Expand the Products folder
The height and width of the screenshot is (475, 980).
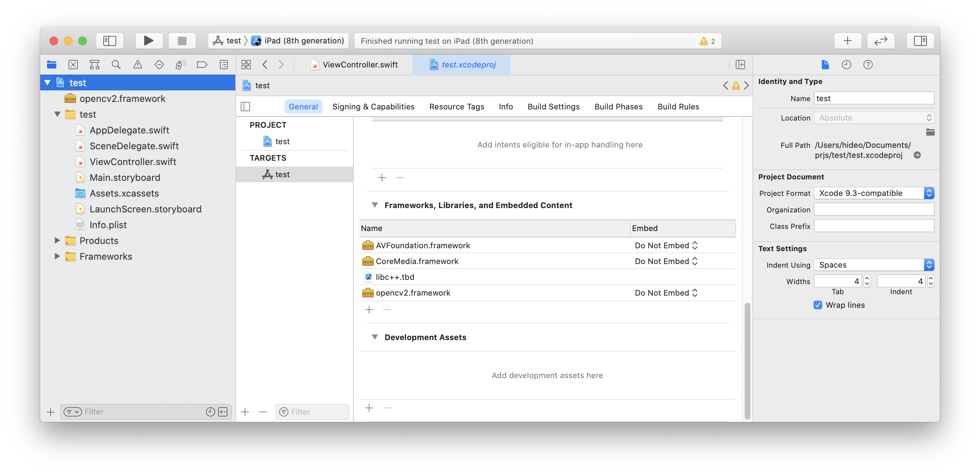click(x=57, y=240)
